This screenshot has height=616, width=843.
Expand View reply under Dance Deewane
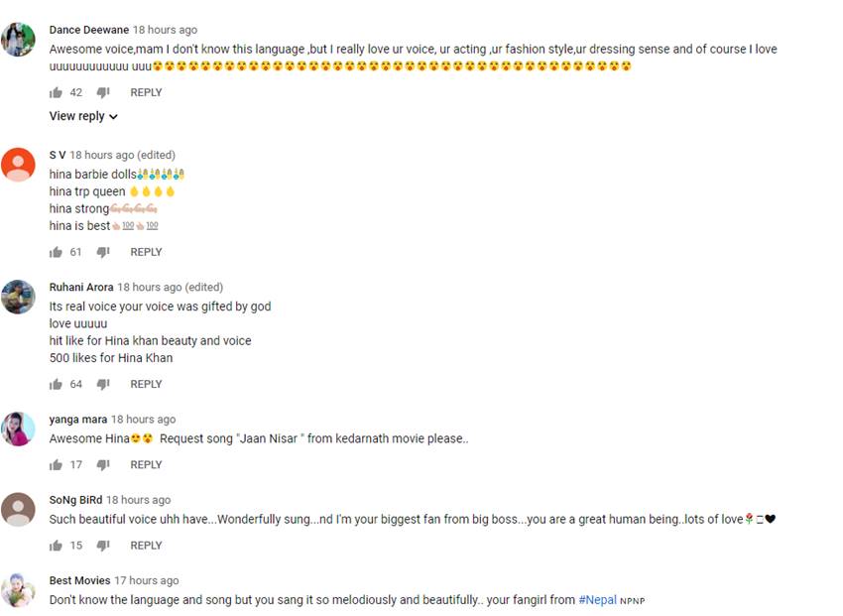83,116
